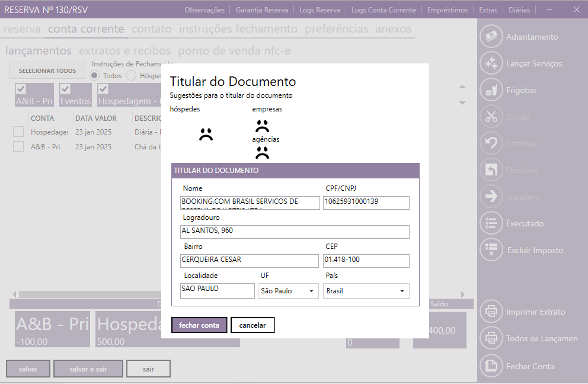The width and height of the screenshot is (588, 384).
Task: Click the Imprimir Extrato printer icon
Action: coord(491,312)
